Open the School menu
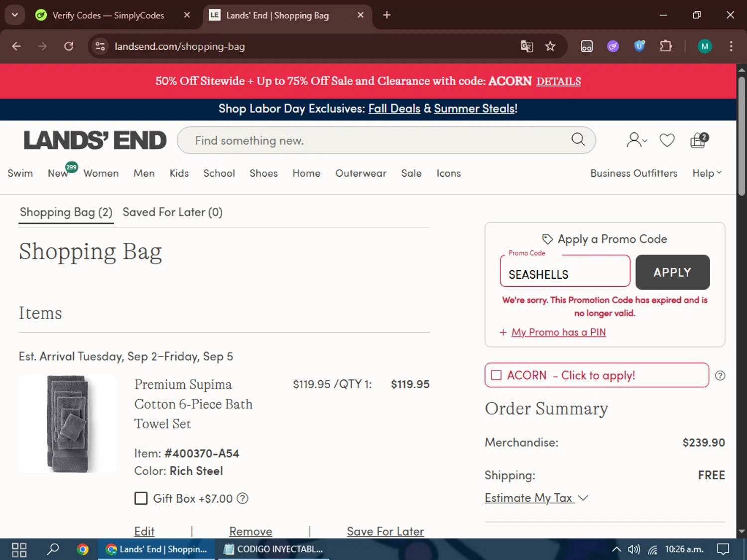The image size is (747, 560). (219, 173)
